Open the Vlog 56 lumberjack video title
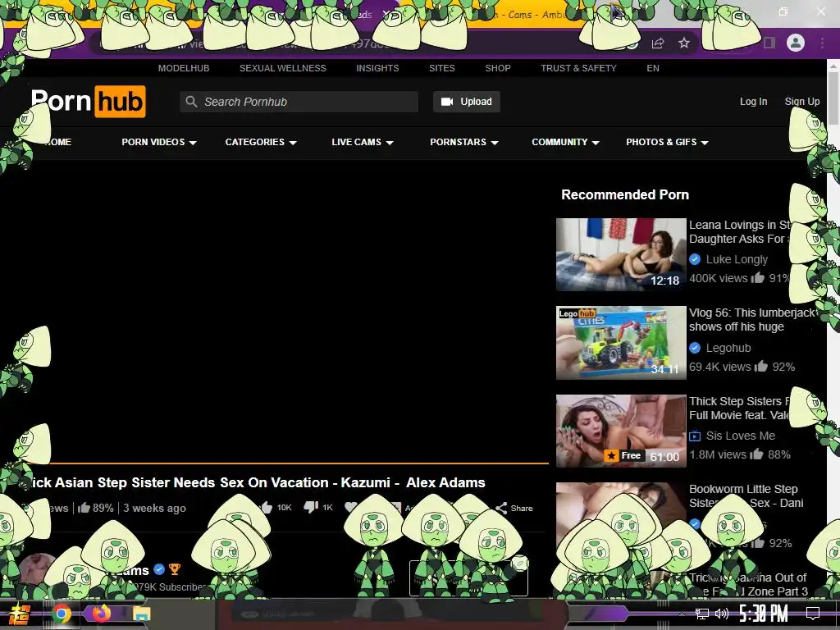Screen dimensions: 840x630 [x=752, y=320]
